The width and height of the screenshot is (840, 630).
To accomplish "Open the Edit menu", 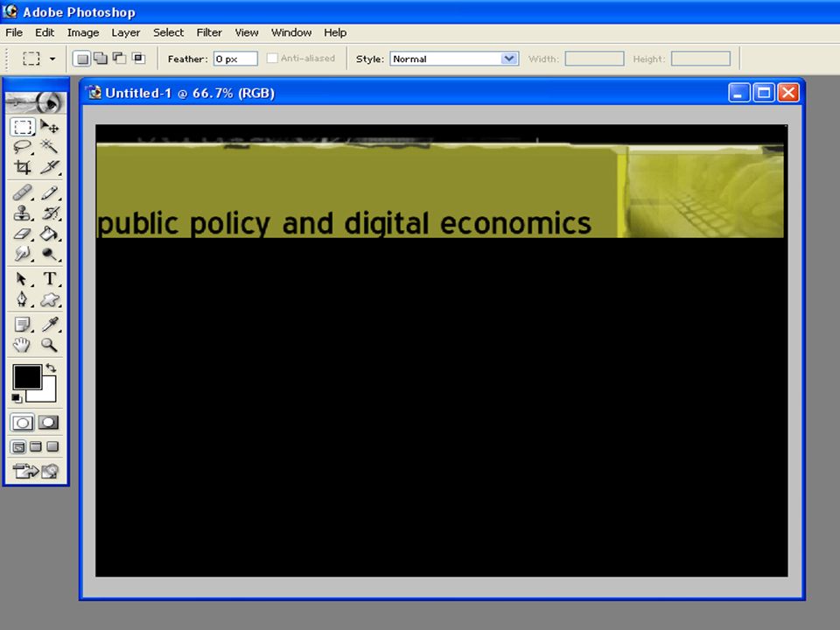I will coord(45,32).
